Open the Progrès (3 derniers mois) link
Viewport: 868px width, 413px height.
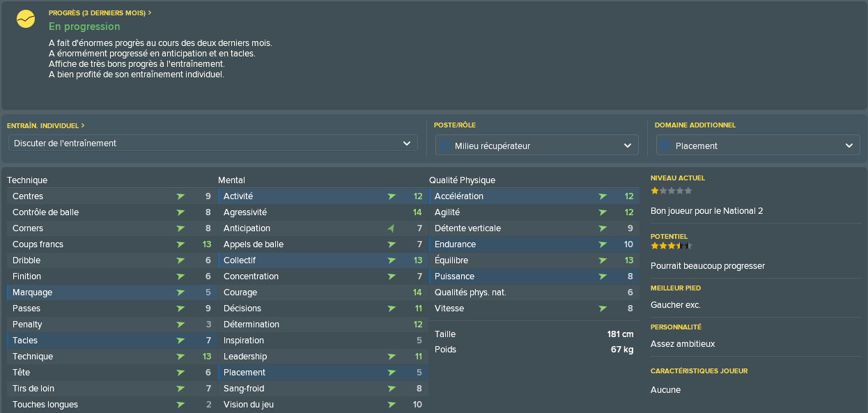pos(100,13)
